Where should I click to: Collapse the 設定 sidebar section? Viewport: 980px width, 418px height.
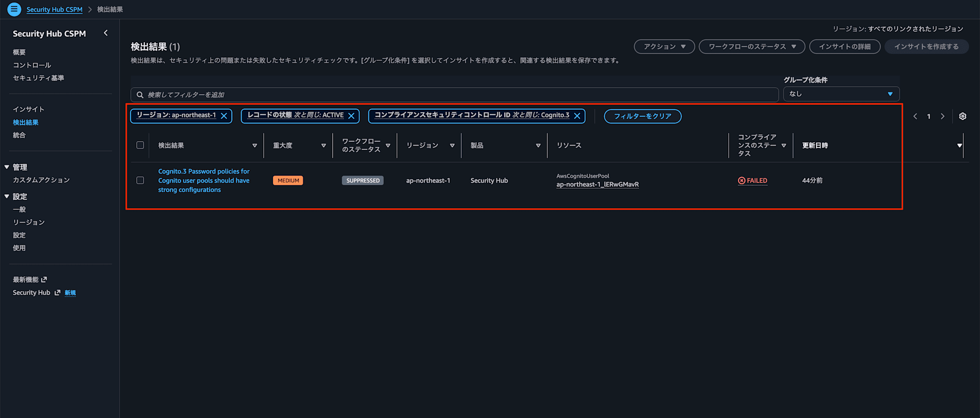coord(7,197)
